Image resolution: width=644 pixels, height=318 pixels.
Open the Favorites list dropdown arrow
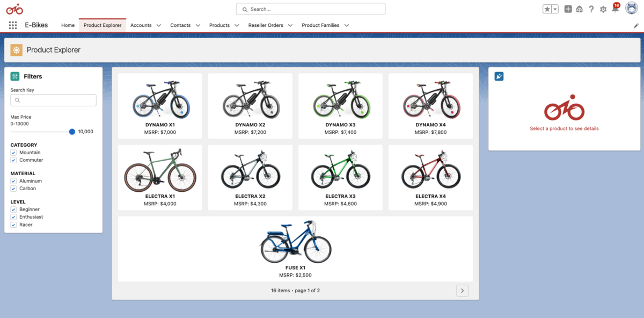555,9
